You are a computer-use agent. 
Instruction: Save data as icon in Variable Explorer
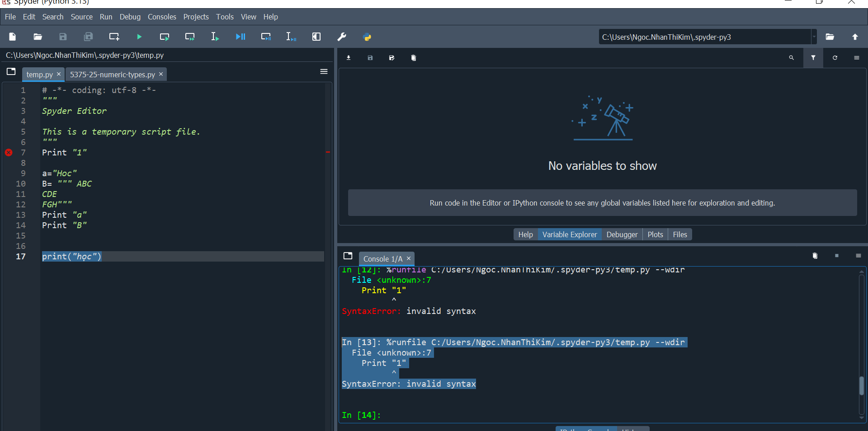(392, 58)
